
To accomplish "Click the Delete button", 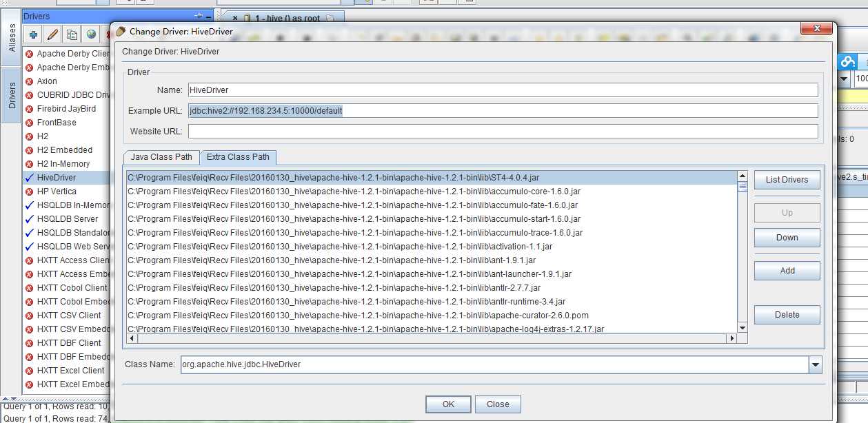I will pyautogui.click(x=787, y=315).
